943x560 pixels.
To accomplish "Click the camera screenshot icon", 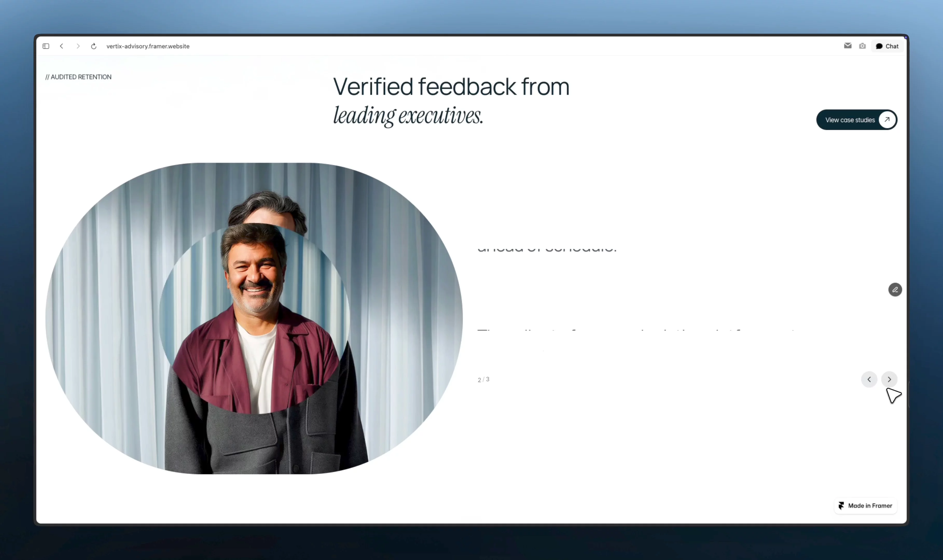I will tap(862, 46).
